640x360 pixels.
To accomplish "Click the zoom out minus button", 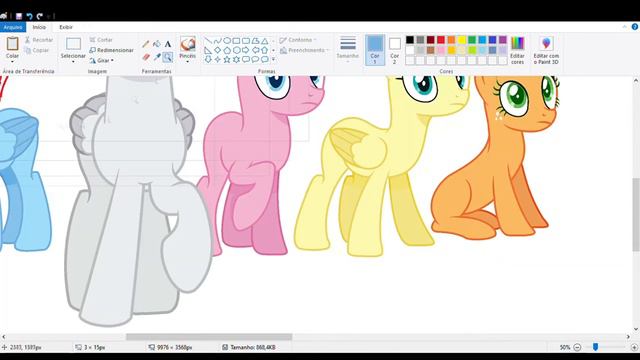I will (x=577, y=347).
